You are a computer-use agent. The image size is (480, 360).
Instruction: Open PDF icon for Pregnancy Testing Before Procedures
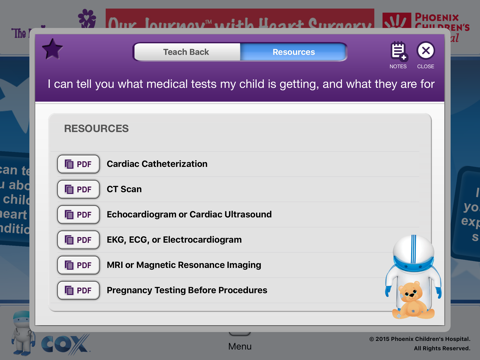coord(78,291)
